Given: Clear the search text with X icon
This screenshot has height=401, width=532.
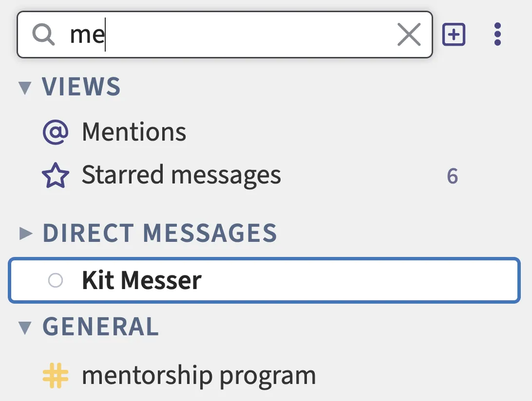Looking at the screenshot, I should pos(409,35).
